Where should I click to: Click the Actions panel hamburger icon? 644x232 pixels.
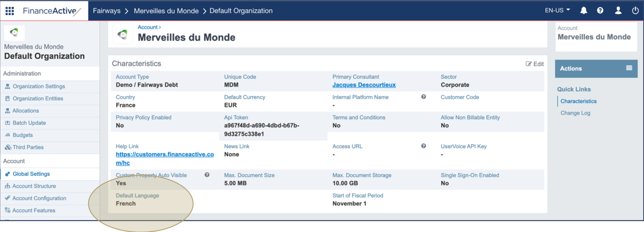pyautogui.click(x=629, y=68)
